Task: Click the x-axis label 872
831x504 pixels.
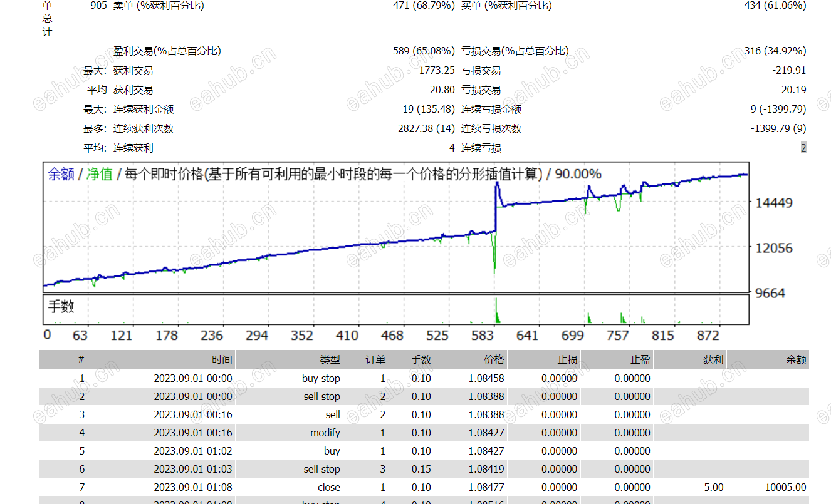Action: point(708,336)
